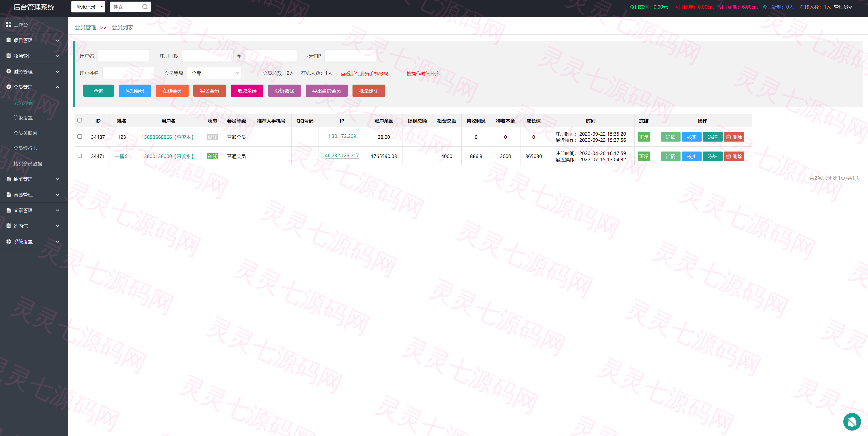868x436 pixels.
Task: Expand the 系统设置 menu chevron
Action: click(x=57, y=241)
